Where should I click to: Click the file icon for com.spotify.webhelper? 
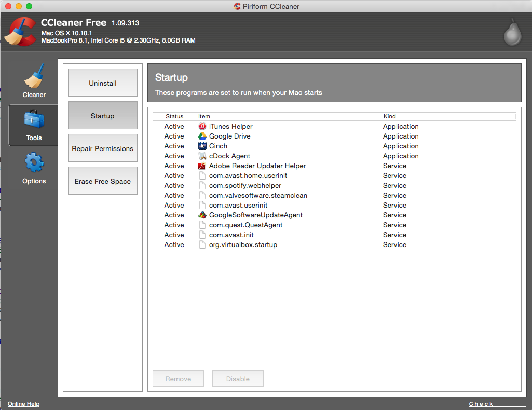[x=202, y=185]
